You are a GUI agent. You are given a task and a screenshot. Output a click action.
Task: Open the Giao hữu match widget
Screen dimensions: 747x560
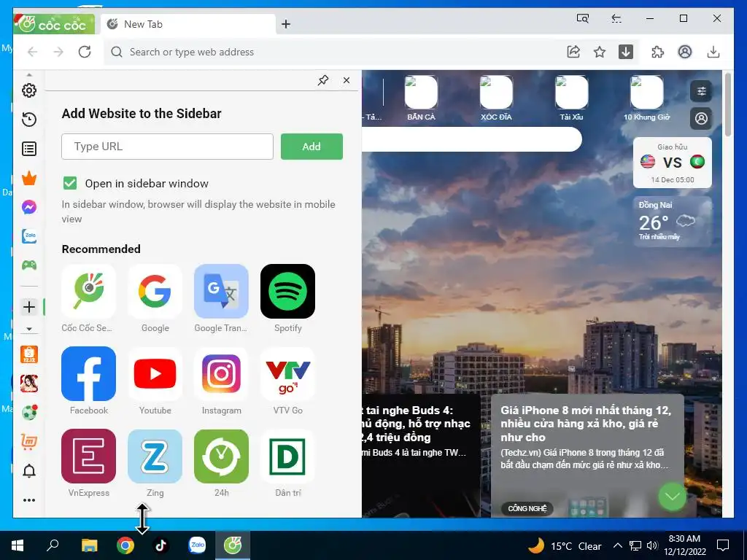pyautogui.click(x=672, y=163)
